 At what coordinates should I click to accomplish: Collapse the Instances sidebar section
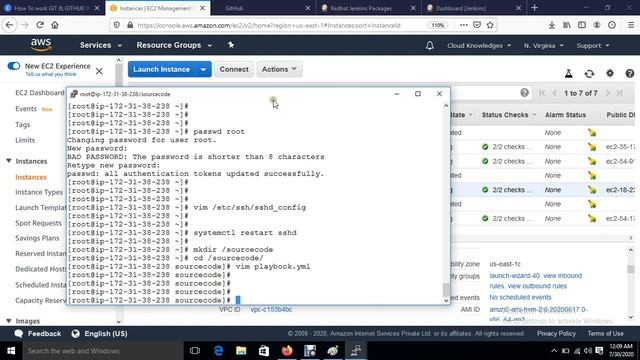click(9, 161)
